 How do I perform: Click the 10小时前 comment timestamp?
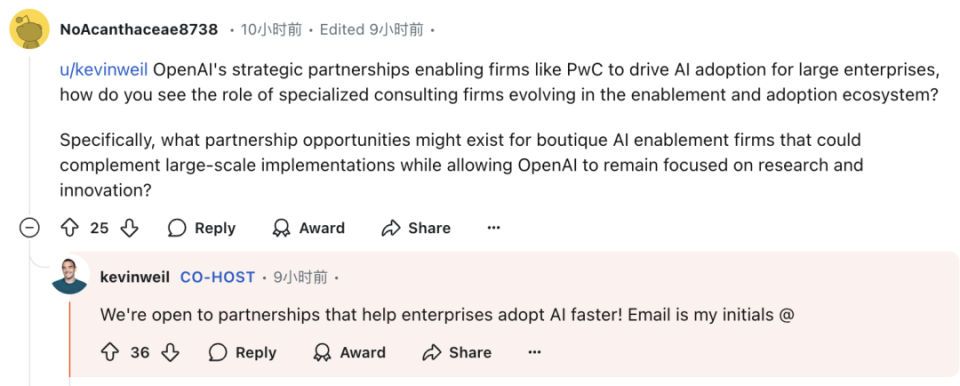pos(271,29)
